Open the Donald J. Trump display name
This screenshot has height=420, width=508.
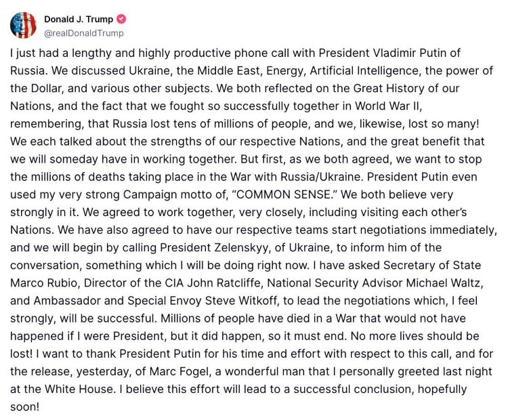79,20
